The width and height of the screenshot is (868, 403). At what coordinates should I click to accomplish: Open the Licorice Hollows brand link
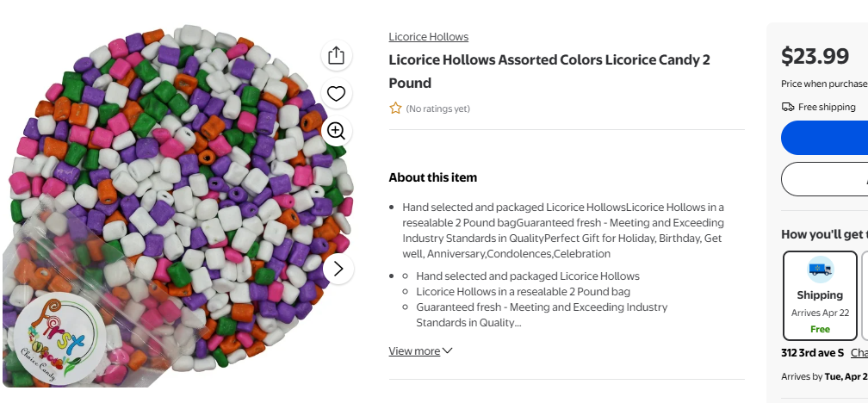point(428,37)
